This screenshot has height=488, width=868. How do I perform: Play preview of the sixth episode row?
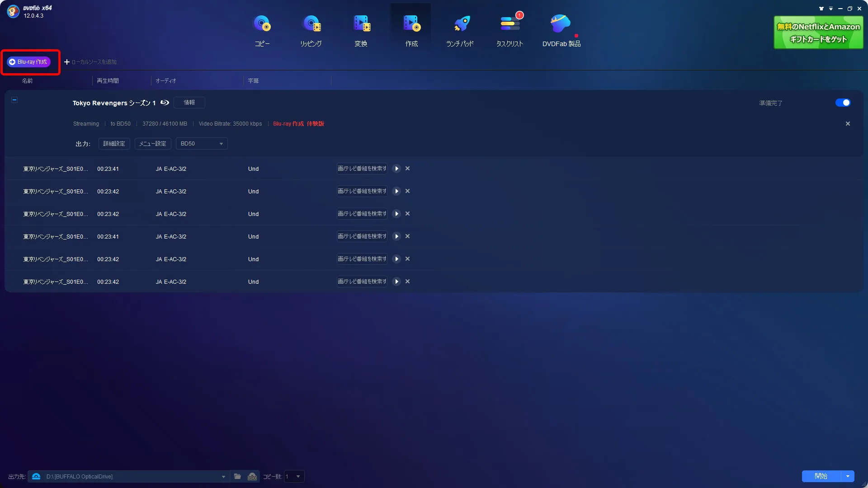click(x=396, y=282)
